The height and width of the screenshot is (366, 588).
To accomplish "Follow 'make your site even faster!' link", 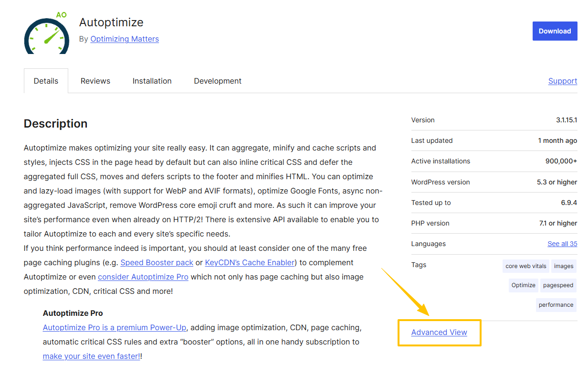I will tap(91, 356).
